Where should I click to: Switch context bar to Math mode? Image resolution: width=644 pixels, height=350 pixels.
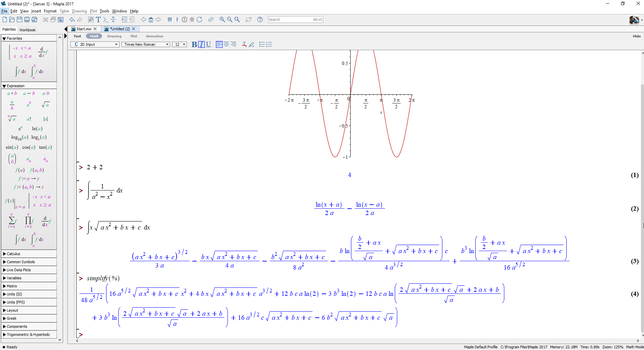(x=94, y=36)
